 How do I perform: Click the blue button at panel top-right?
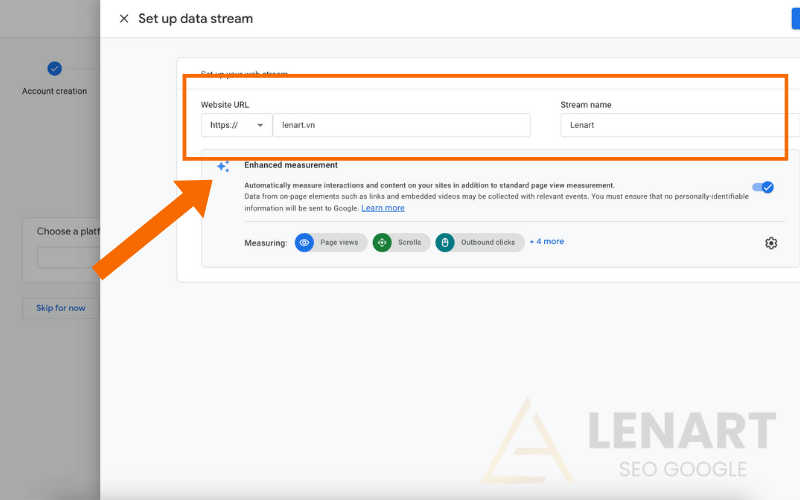click(795, 19)
